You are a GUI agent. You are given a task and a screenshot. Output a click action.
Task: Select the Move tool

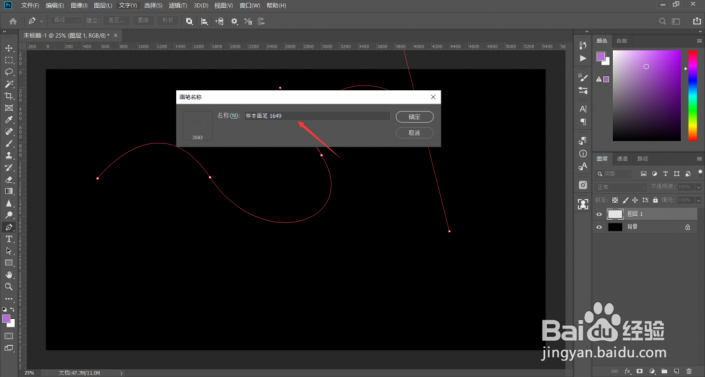tap(9, 48)
